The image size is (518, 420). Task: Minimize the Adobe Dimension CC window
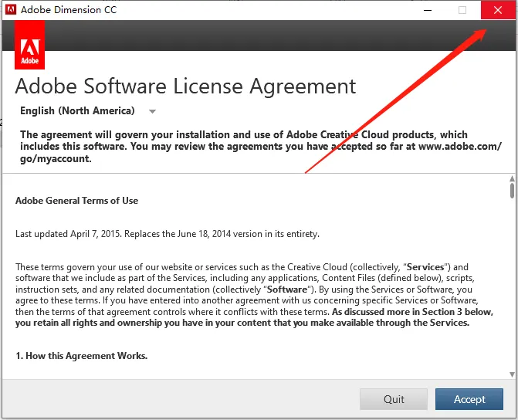coord(428,10)
